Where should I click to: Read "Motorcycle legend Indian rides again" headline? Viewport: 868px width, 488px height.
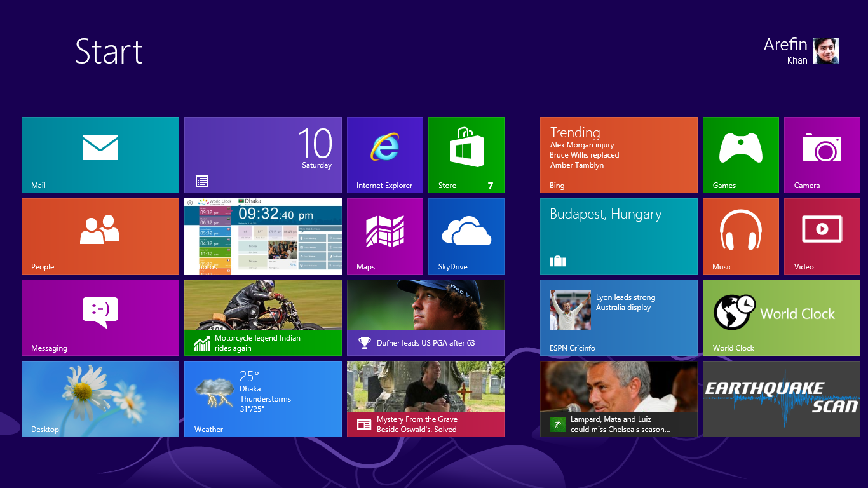pyautogui.click(x=257, y=343)
